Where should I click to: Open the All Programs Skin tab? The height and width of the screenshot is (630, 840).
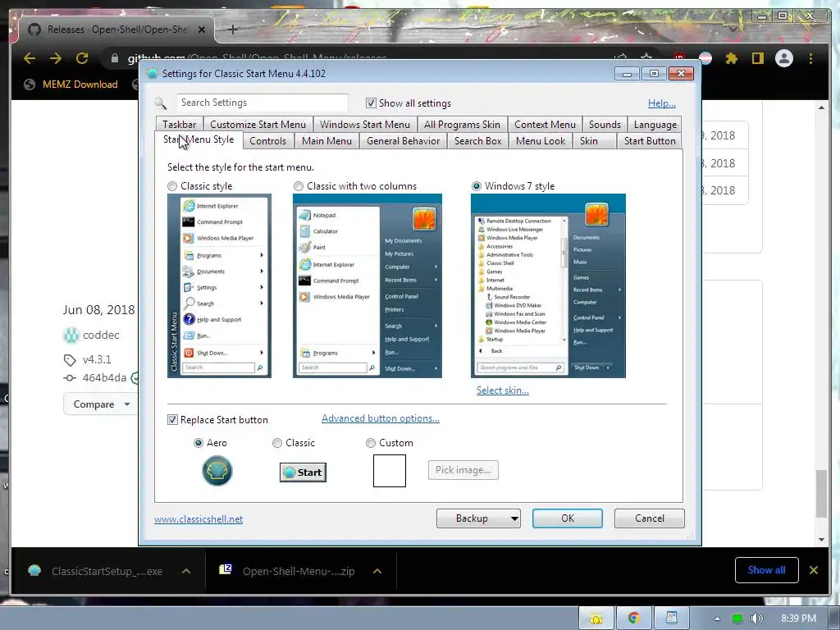click(463, 125)
